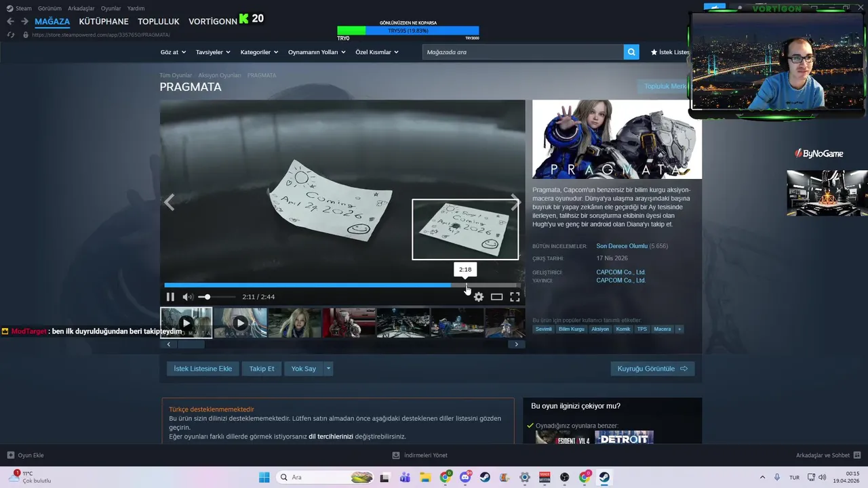This screenshot has height=488, width=868.
Task: Open File Explorer from the taskbar
Action: pyautogui.click(x=425, y=477)
